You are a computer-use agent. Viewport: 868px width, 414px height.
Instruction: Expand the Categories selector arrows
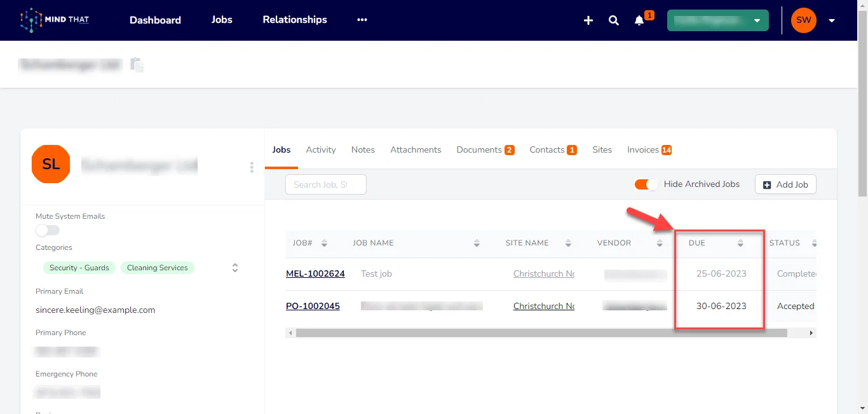coord(235,268)
